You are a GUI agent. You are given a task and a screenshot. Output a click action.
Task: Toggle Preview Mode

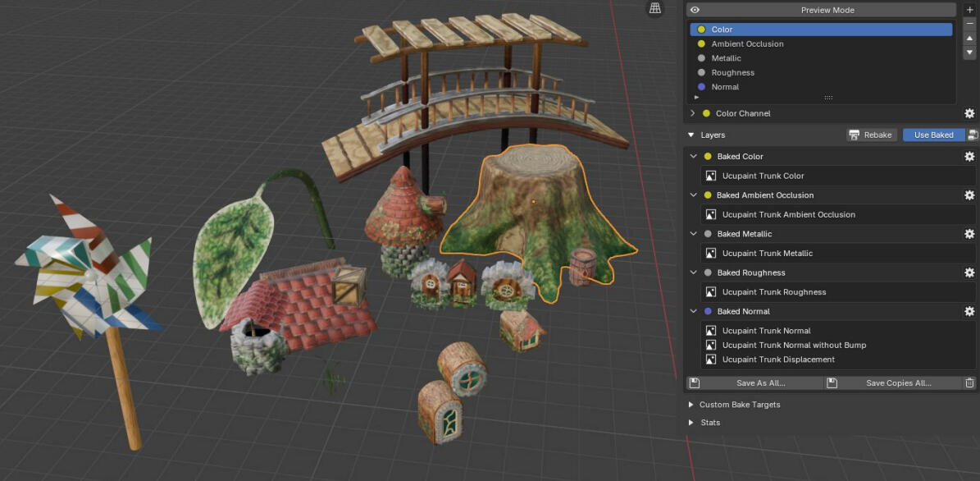[x=821, y=10]
